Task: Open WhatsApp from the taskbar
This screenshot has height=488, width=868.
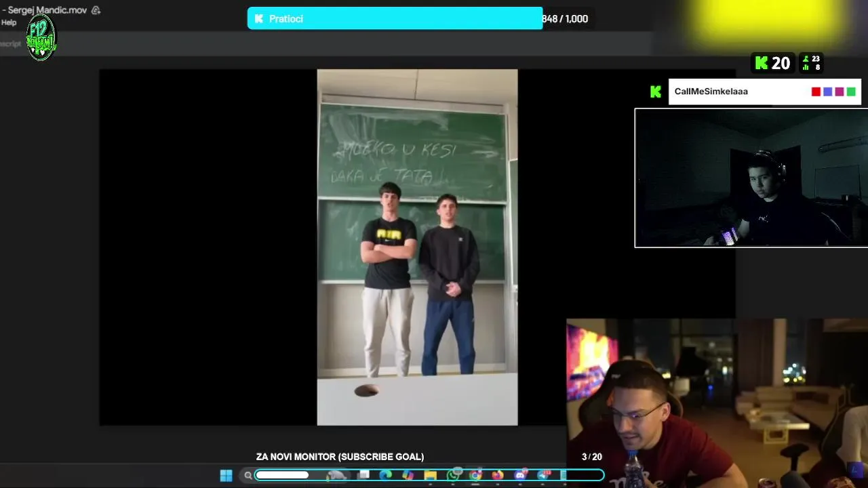Action: [x=453, y=475]
